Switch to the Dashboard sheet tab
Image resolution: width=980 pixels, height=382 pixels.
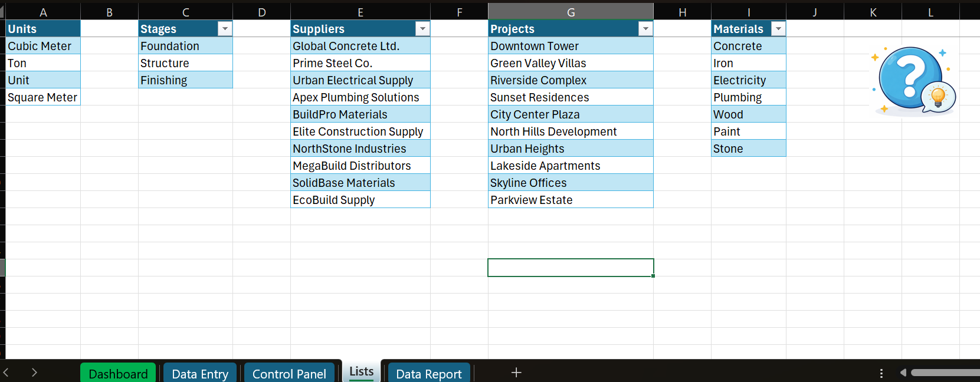click(118, 374)
